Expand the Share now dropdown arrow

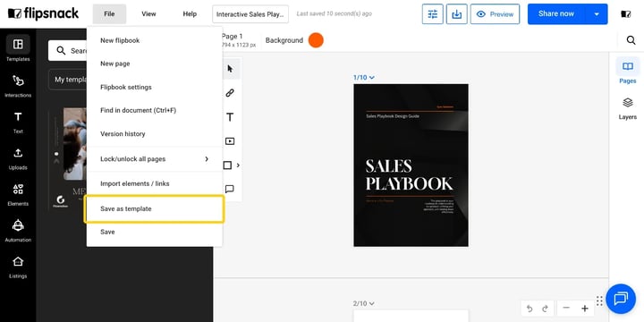tap(597, 14)
